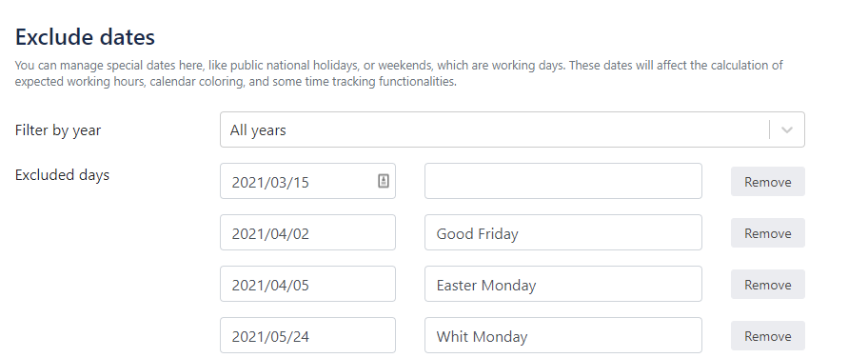Image resolution: width=868 pixels, height=358 pixels.
Task: Expand the Filter by year dropdown chevron
Action: pyautogui.click(x=786, y=129)
